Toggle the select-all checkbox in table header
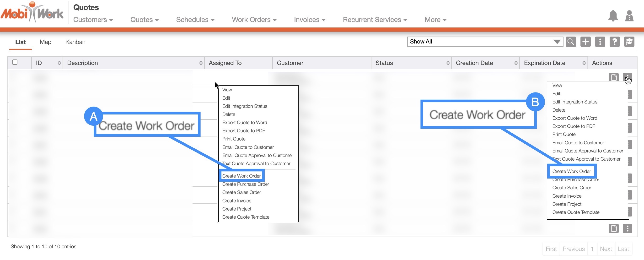 [x=15, y=62]
